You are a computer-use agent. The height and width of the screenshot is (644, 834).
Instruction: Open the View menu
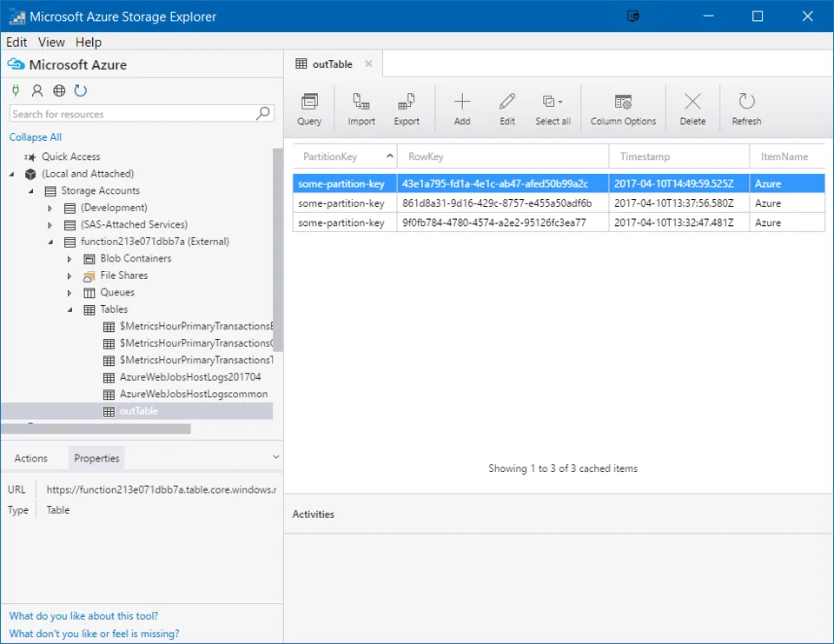click(51, 42)
